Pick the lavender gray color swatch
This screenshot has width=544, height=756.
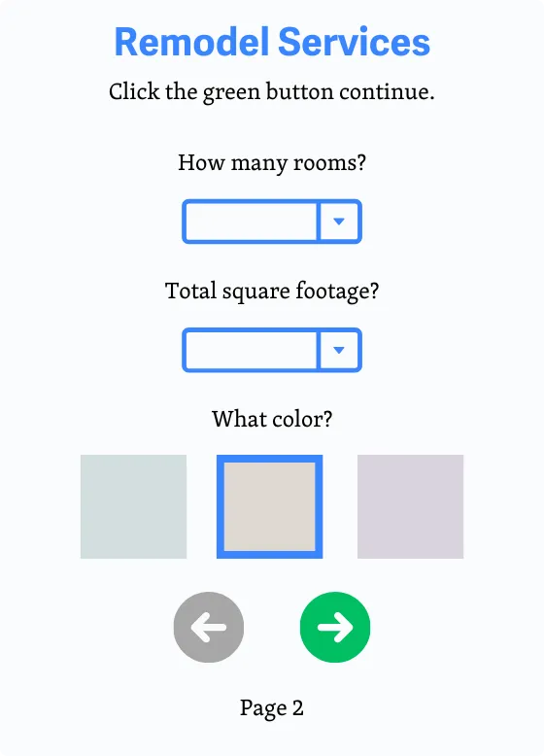tap(411, 506)
